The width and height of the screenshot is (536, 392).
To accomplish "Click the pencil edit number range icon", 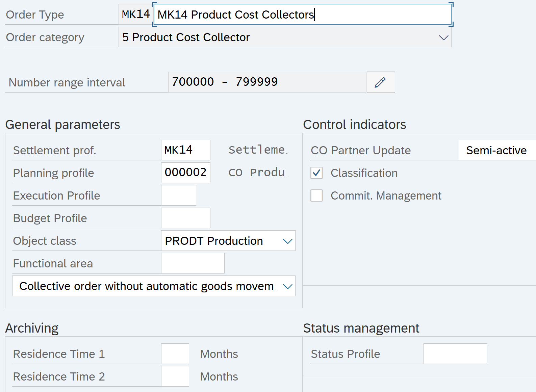I will pos(380,82).
